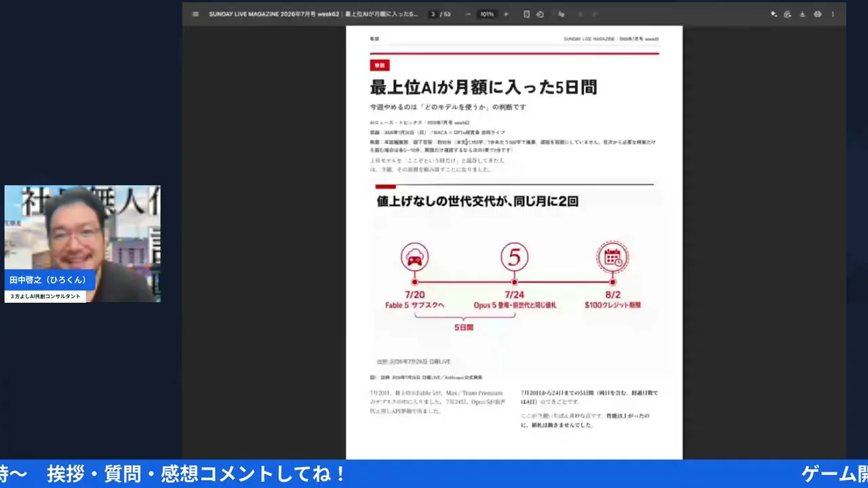Click the circled 5 icon above 7/24

[514, 257]
